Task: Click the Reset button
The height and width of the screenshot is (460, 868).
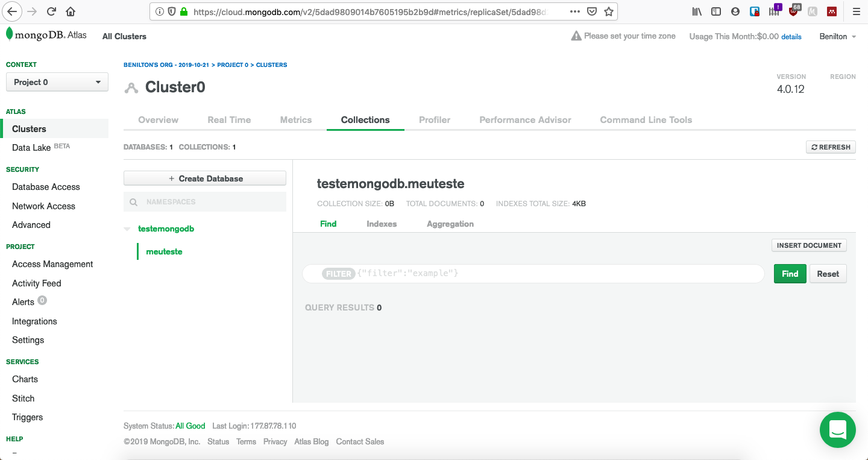Action: [828, 274]
